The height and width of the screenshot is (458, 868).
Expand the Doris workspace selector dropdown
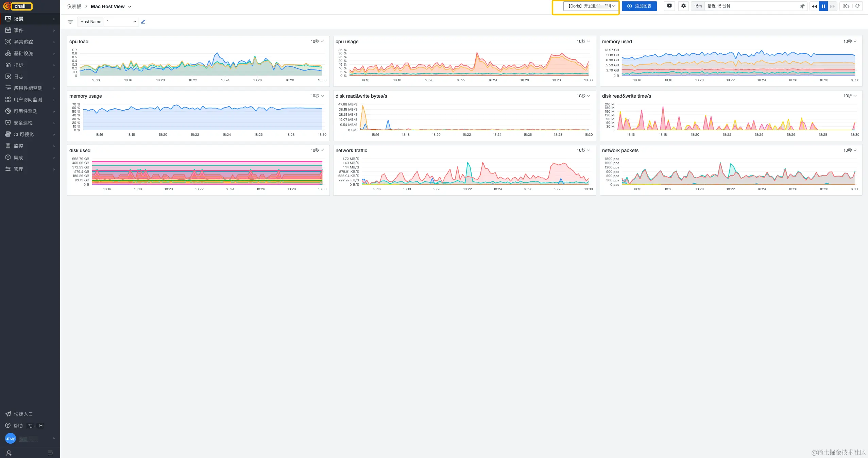tap(591, 6)
